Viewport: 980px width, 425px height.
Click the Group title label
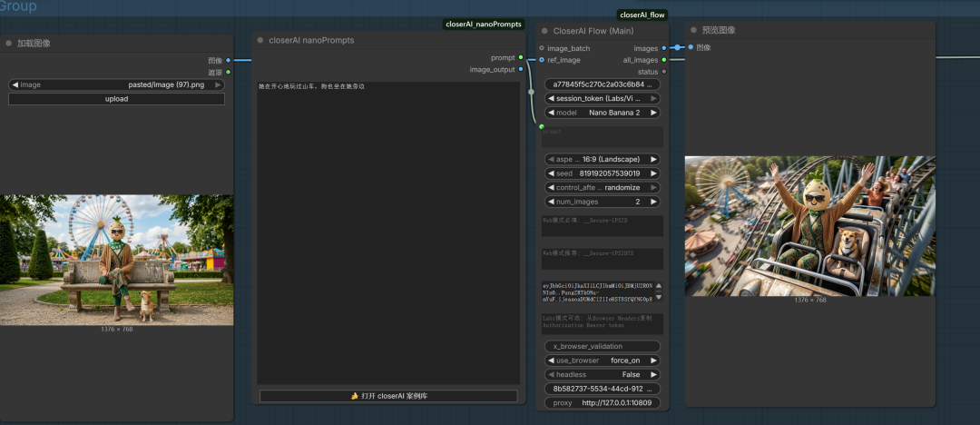(18, 6)
